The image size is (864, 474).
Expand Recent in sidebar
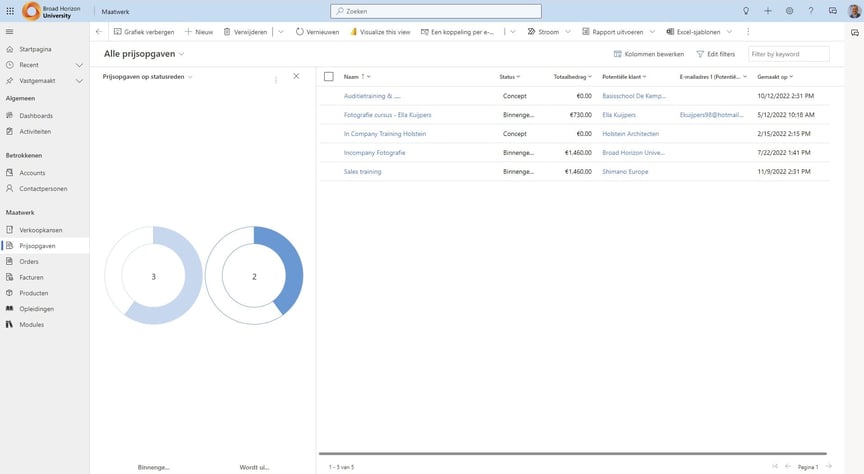pyautogui.click(x=79, y=65)
